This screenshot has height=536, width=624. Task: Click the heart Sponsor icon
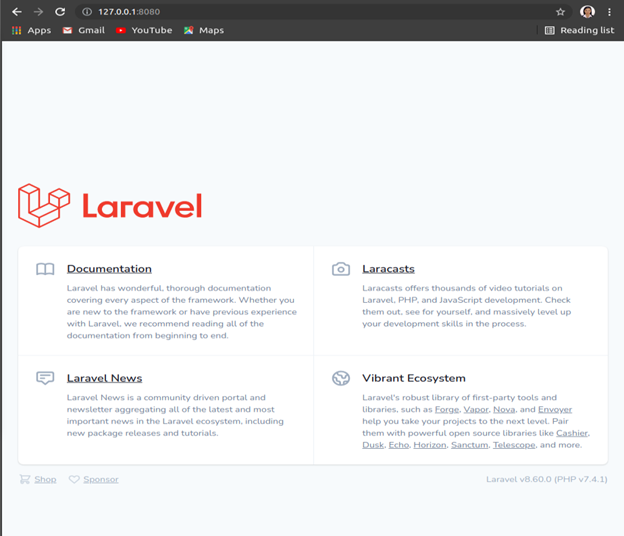74,479
